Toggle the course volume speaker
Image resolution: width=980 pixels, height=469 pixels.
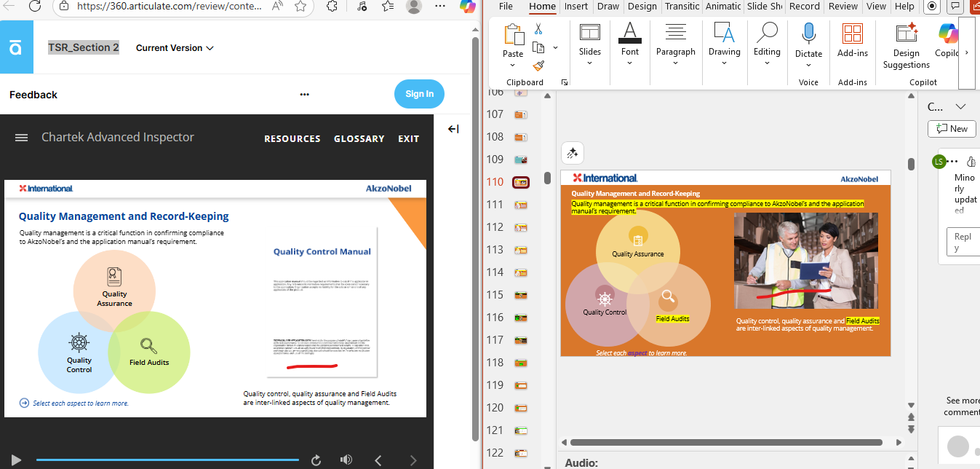tap(346, 460)
